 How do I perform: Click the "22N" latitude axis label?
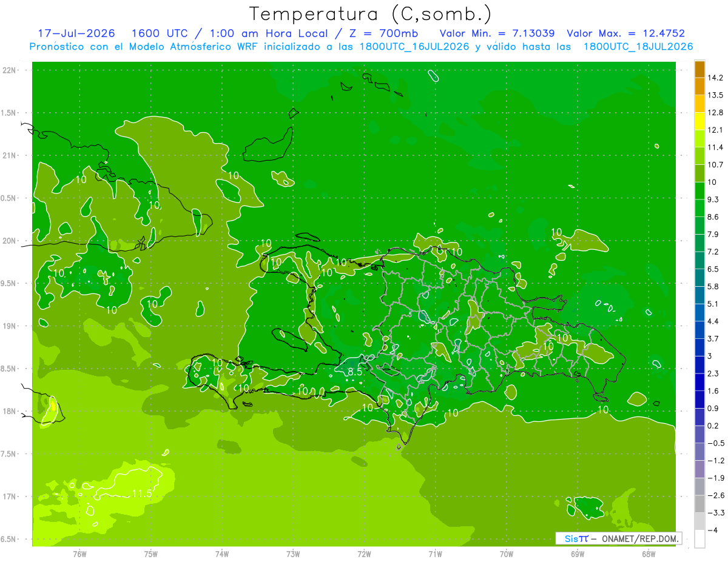9,70
